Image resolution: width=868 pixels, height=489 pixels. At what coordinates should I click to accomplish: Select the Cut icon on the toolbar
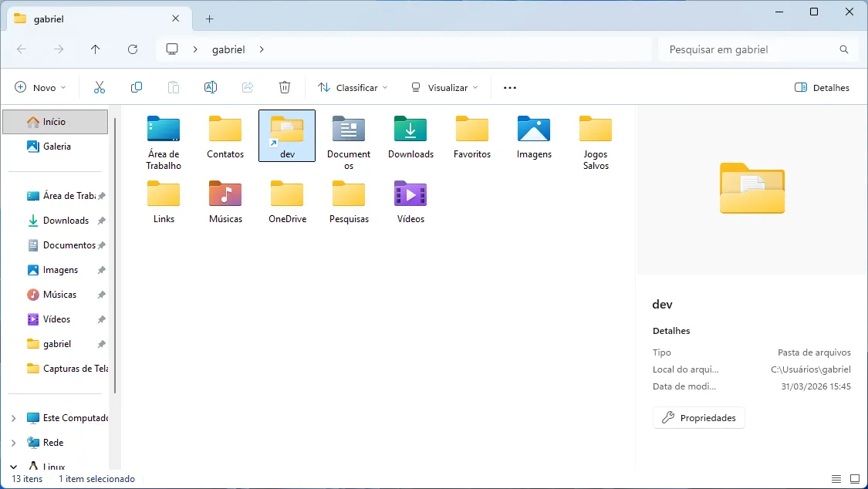pyautogui.click(x=99, y=87)
